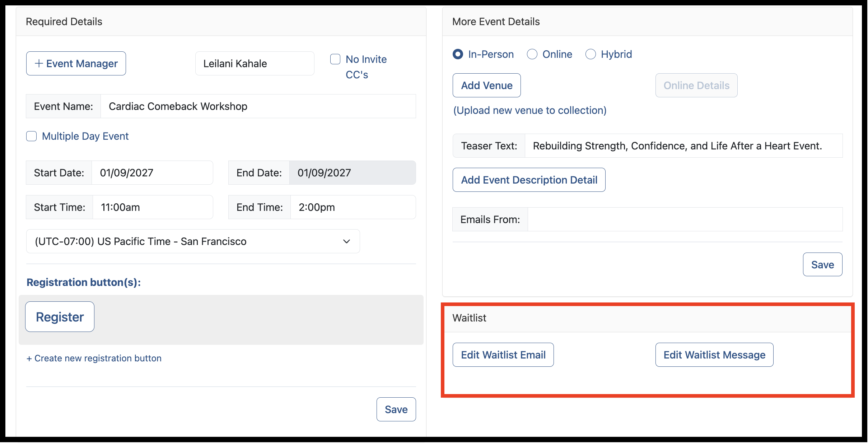Click Add Event Description Detail button
This screenshot has width=868, height=444.
point(529,180)
